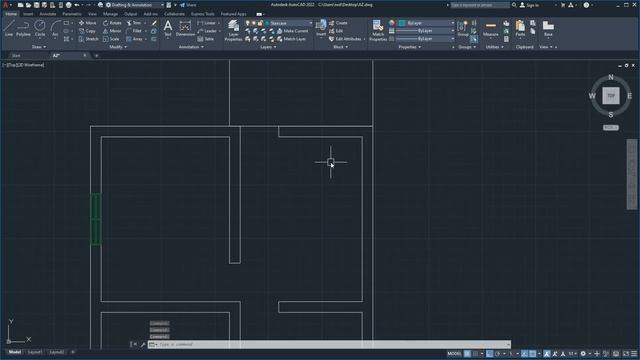Open the linetype ByLayer dropdown
Viewport: 640px width, 360px height.
[425, 39]
